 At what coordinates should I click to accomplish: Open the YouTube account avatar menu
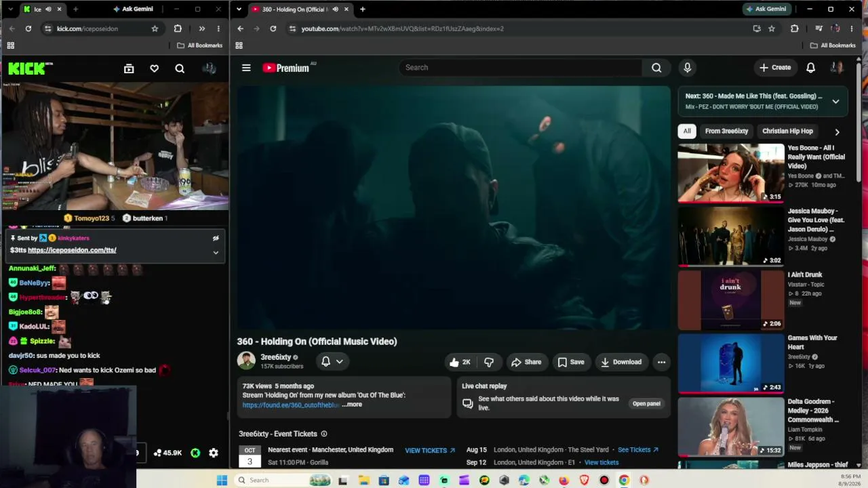[837, 68]
